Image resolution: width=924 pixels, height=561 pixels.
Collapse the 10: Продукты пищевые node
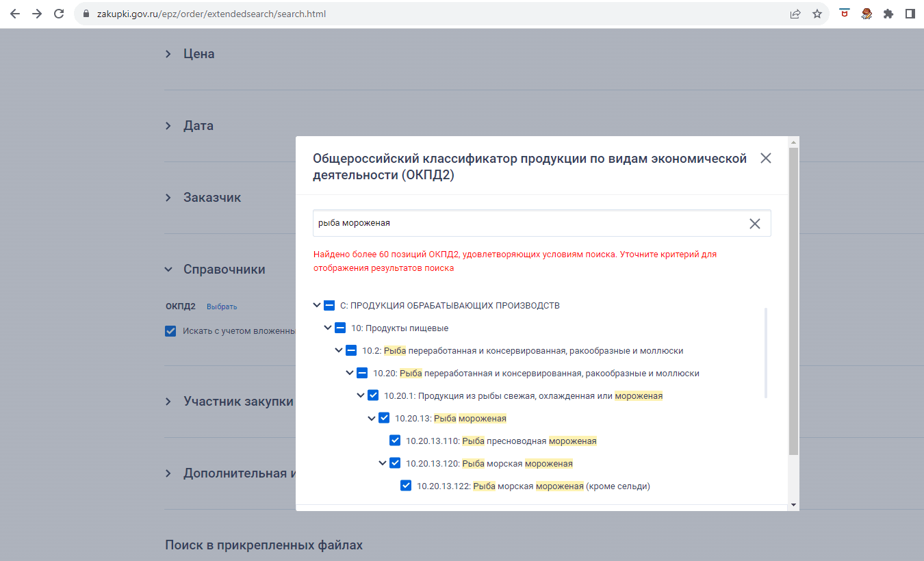click(x=328, y=328)
